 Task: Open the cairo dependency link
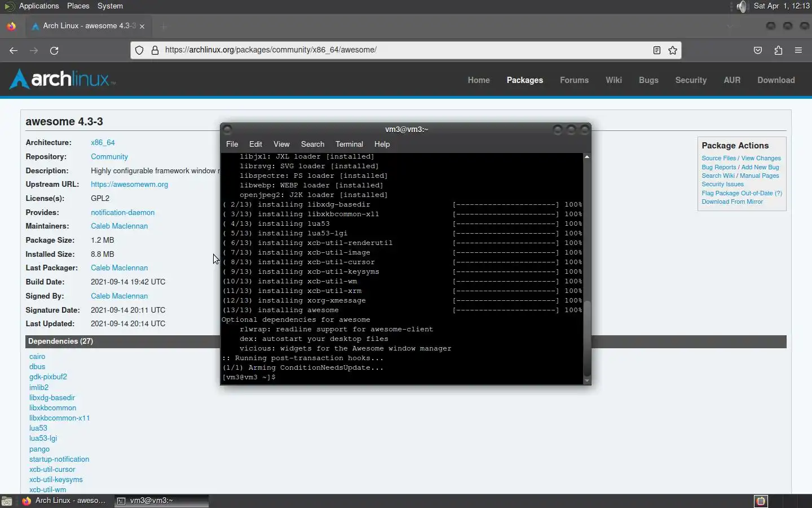pyautogui.click(x=37, y=357)
